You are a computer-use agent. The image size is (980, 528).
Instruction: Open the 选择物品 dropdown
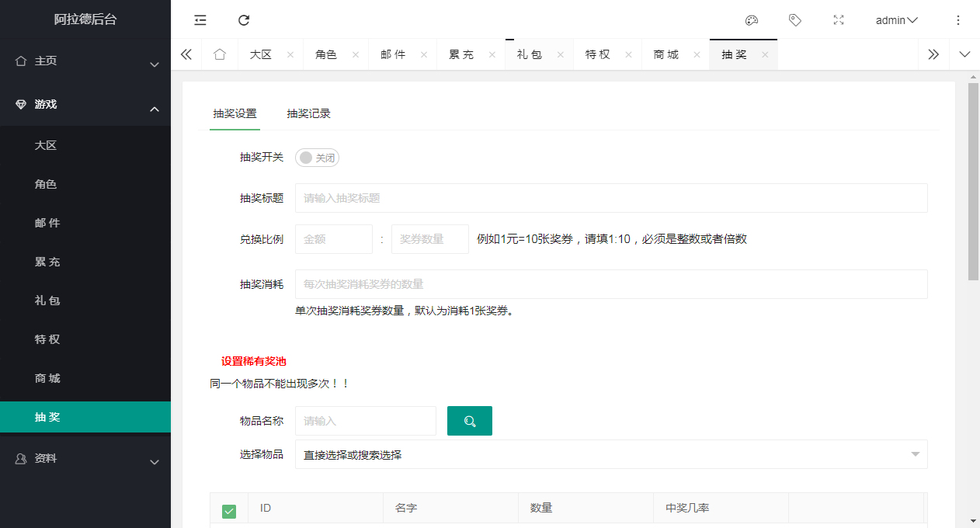610,455
